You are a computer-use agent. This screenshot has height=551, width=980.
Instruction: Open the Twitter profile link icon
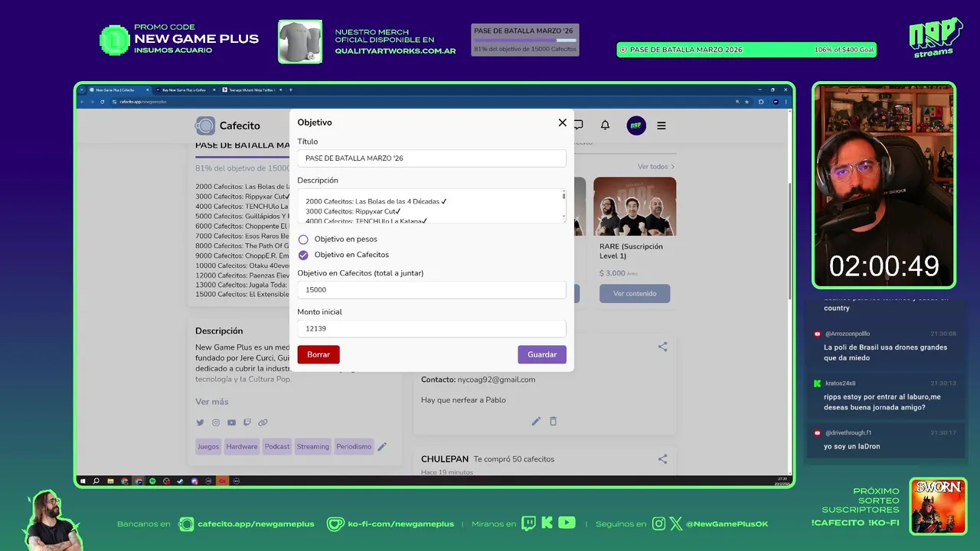[x=200, y=422]
